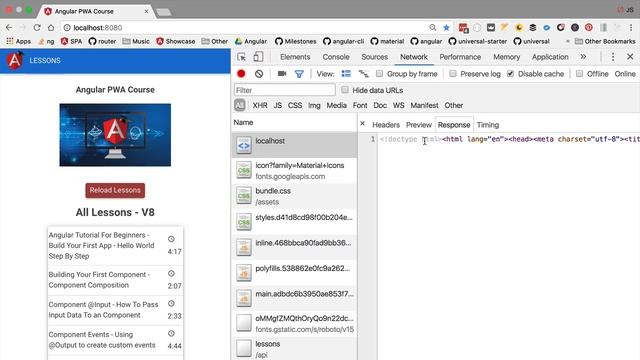
Task: Enable Preserve log checkbox
Action: (x=453, y=73)
